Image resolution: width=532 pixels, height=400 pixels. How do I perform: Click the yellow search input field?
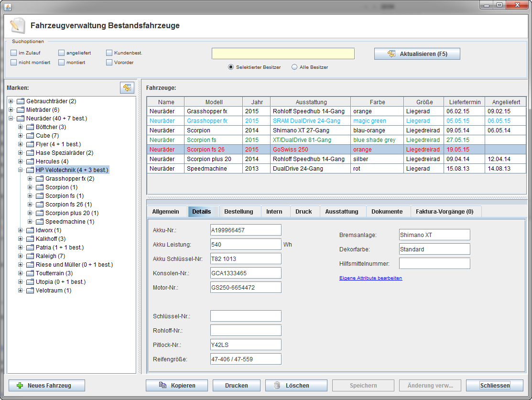(283, 54)
